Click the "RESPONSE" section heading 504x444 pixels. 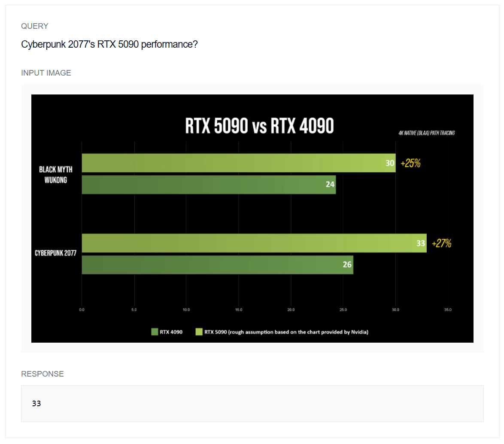click(x=43, y=374)
